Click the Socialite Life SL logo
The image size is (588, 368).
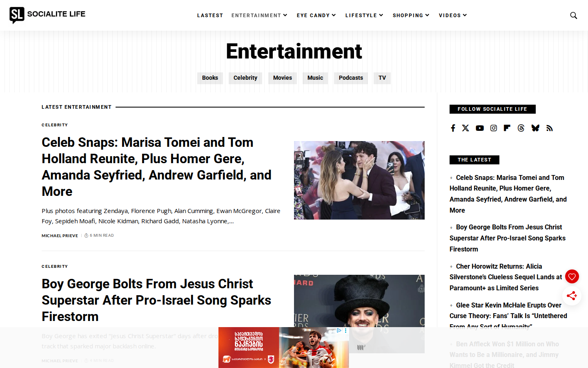[47, 15]
